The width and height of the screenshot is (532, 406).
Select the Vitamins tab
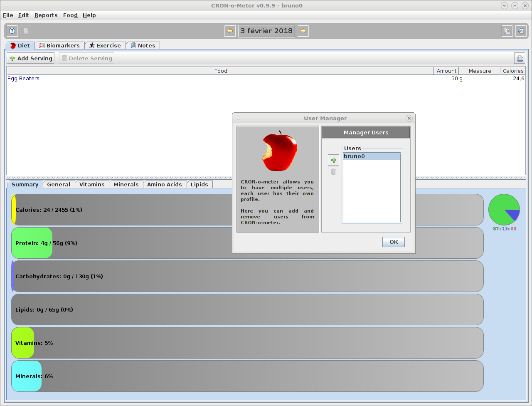click(x=92, y=184)
